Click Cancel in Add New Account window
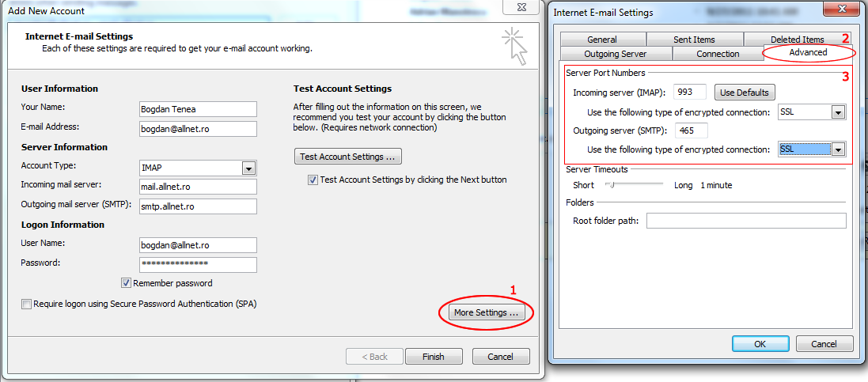The image size is (868, 382). 501,357
